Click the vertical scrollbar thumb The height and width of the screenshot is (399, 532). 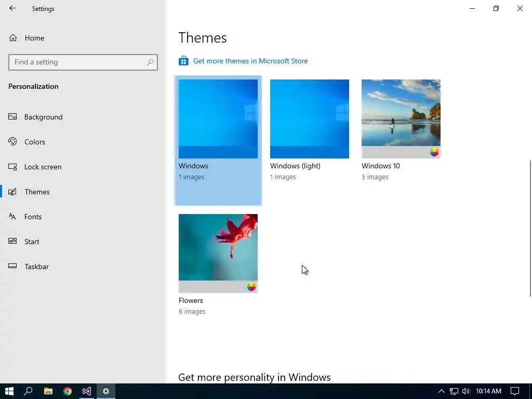530,229
